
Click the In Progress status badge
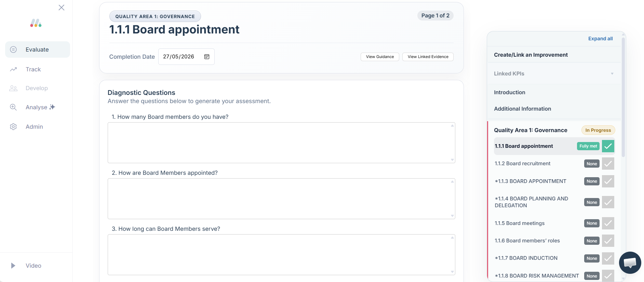(598, 130)
